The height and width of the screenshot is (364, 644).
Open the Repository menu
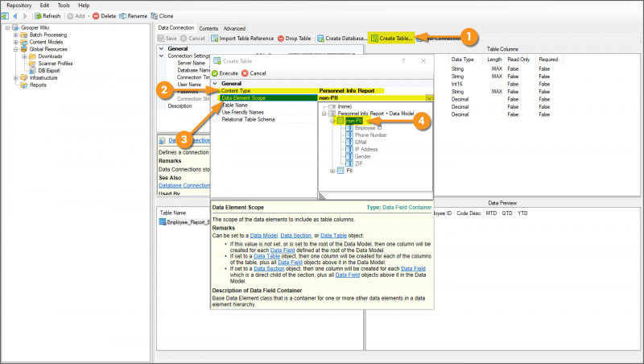(x=19, y=6)
